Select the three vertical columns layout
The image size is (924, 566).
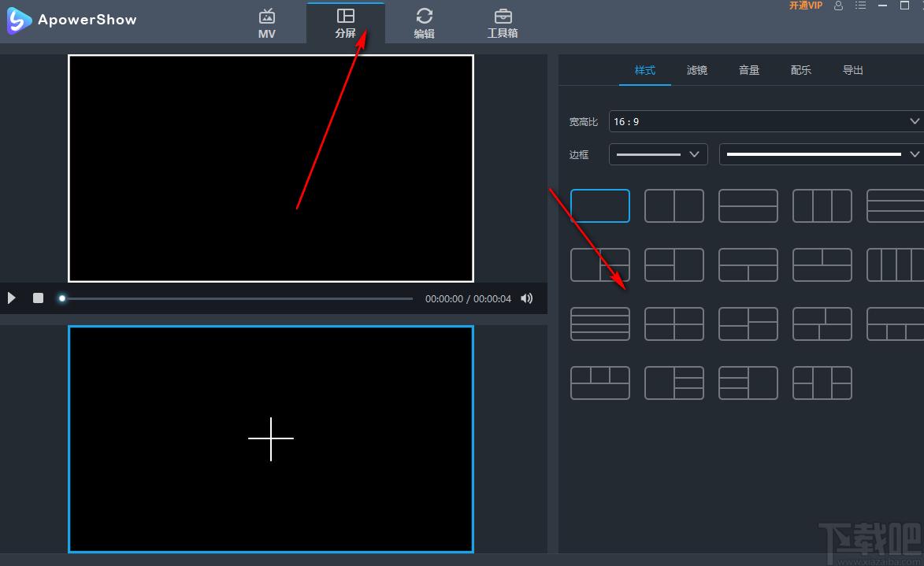point(822,205)
